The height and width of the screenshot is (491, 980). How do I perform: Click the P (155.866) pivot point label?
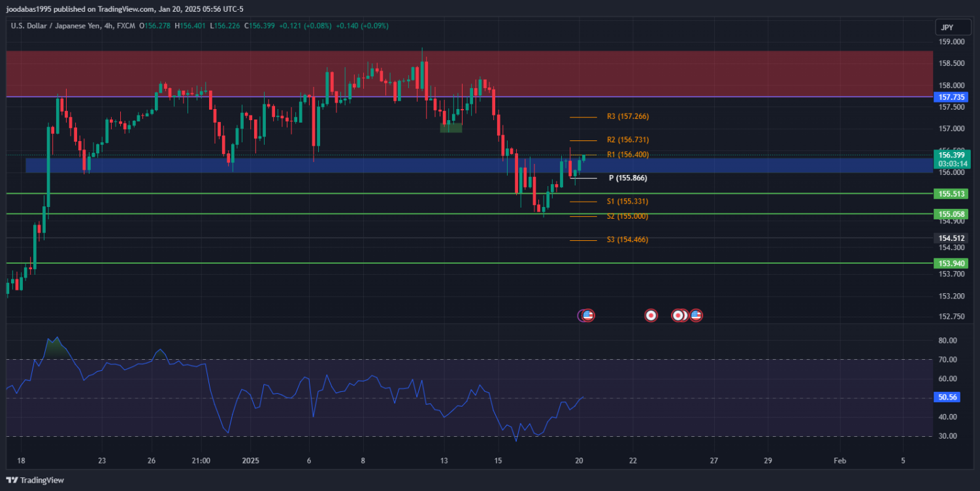pos(627,178)
